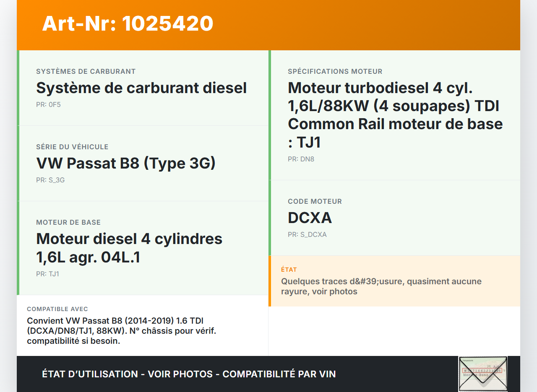Click the PR: S_3G code

point(50,180)
